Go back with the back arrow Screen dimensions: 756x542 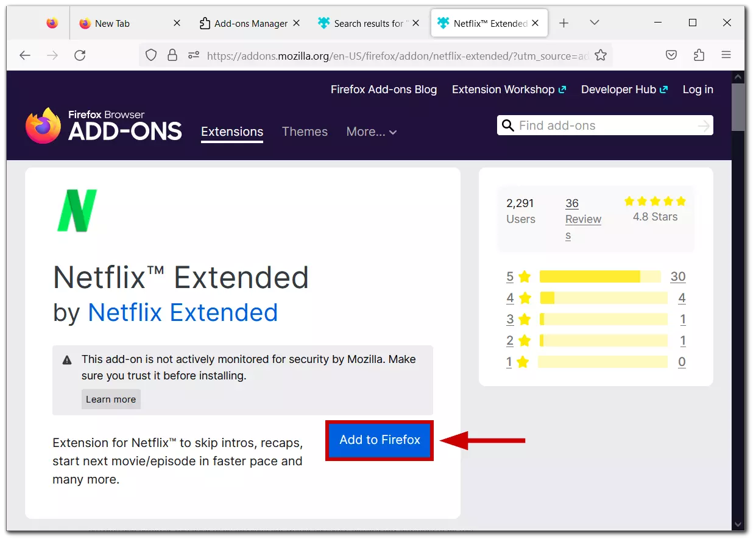click(25, 55)
